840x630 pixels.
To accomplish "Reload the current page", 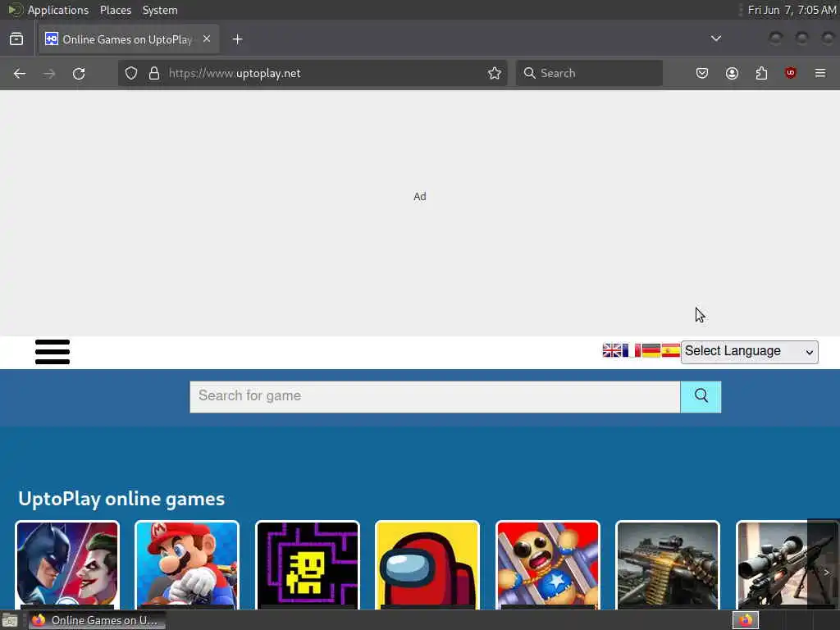I will 79,73.
